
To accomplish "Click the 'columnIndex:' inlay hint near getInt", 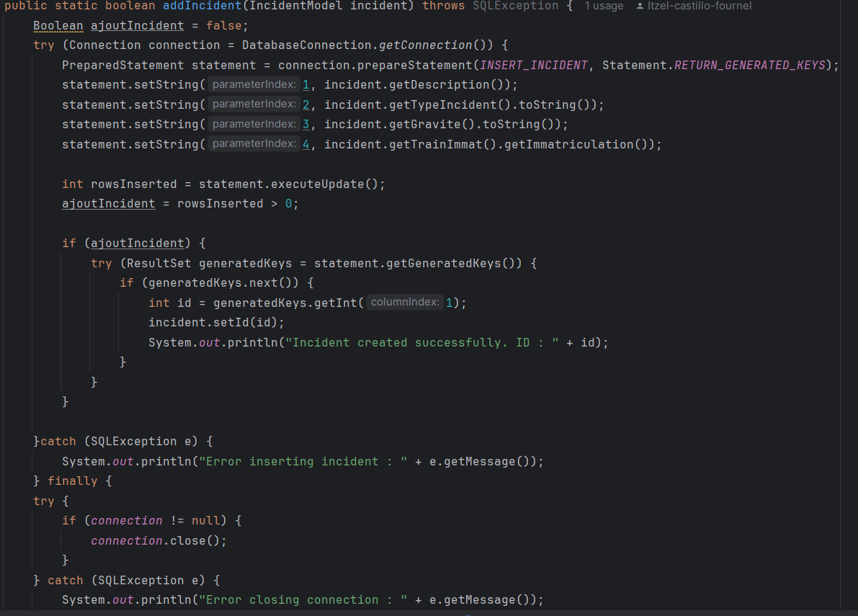I will point(404,302).
